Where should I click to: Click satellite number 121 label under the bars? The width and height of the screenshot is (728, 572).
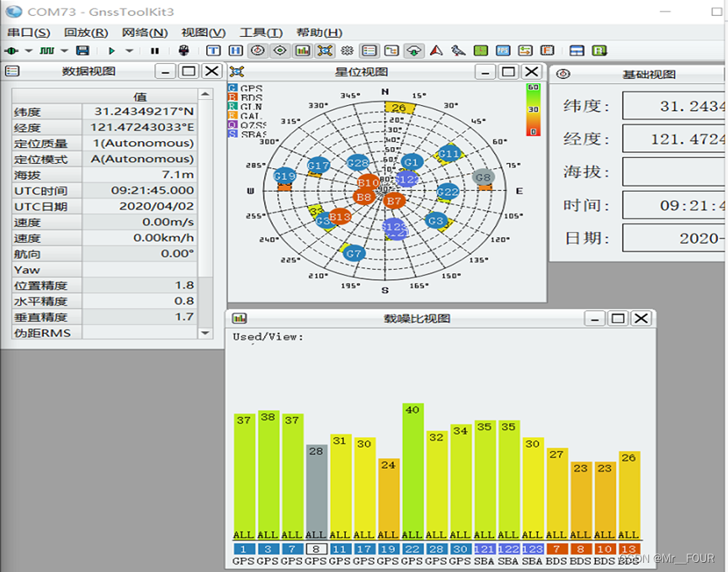[x=484, y=548]
